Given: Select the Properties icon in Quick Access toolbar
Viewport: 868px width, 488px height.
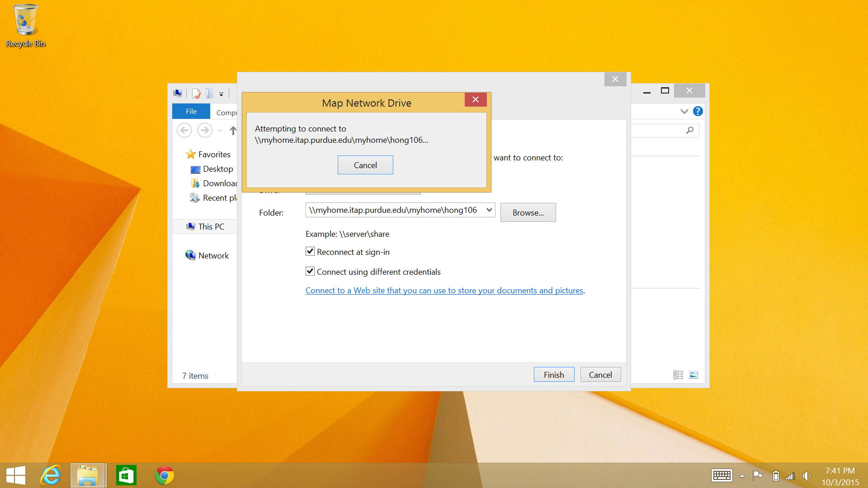Looking at the screenshot, I should [196, 94].
